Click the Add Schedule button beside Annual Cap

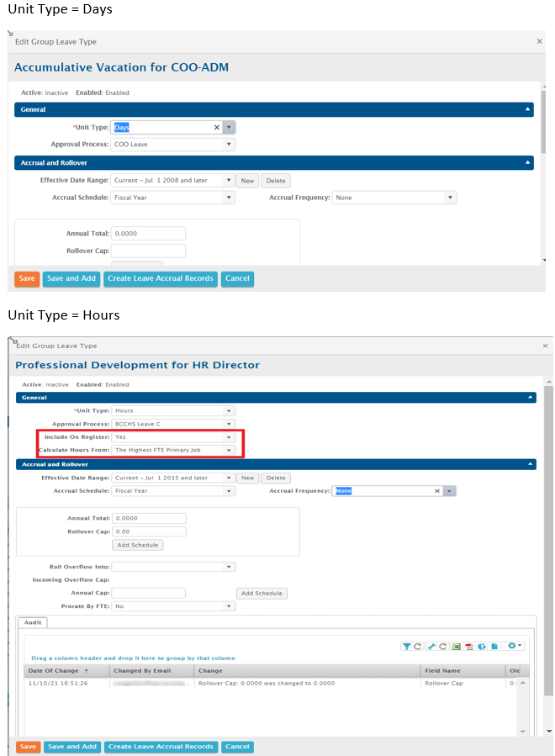pos(262,594)
